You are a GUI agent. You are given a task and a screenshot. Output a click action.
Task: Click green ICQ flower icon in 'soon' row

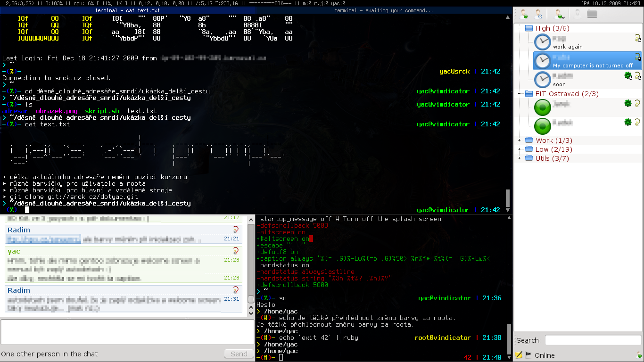628,75
